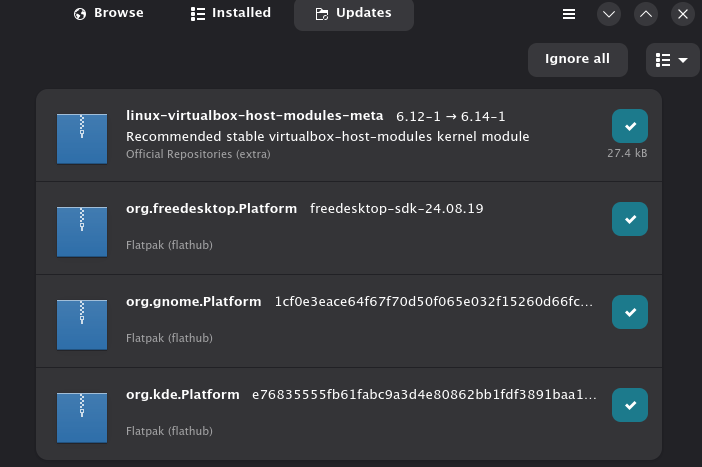Toggle the org.gnome.Platform update checkbox

(x=629, y=312)
